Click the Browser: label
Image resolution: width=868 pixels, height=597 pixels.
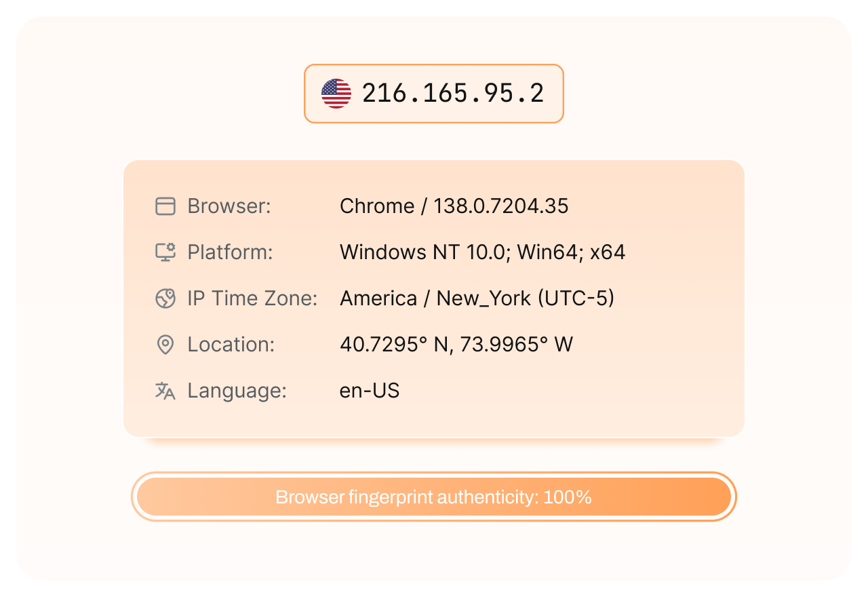[229, 206]
